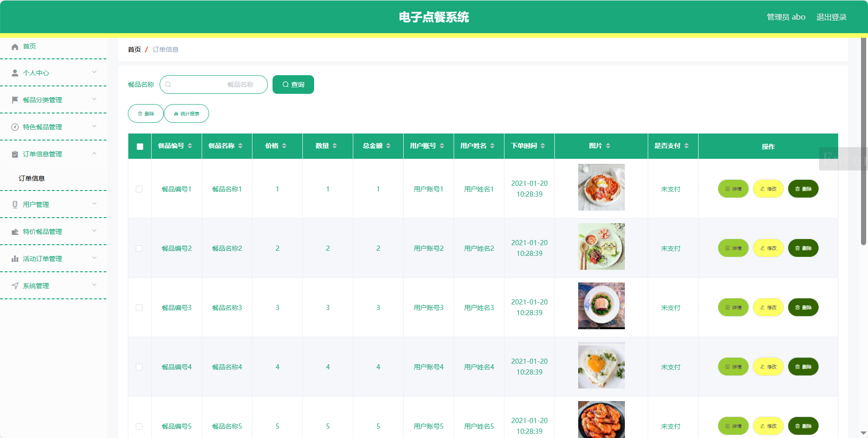Click the scrollbar down arrow
This screenshot has height=438, width=868.
[x=863, y=434]
